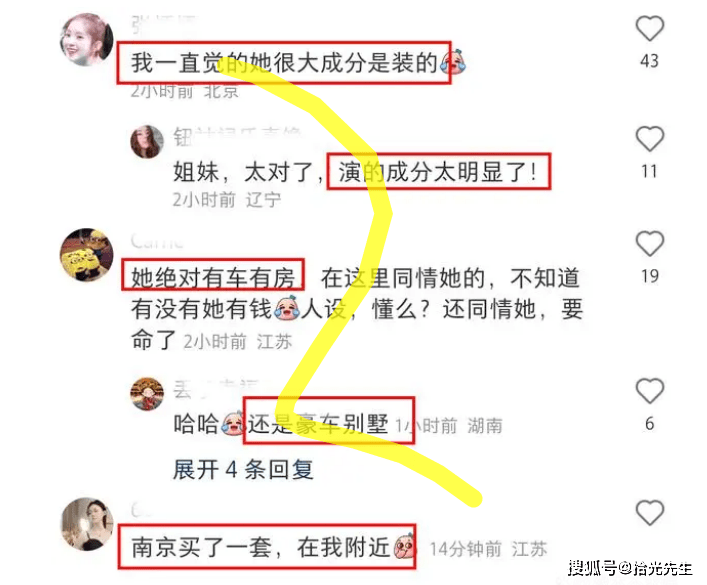Expand 展开 4 条回复 replies
This screenshot has width=707, height=585.
point(243,470)
